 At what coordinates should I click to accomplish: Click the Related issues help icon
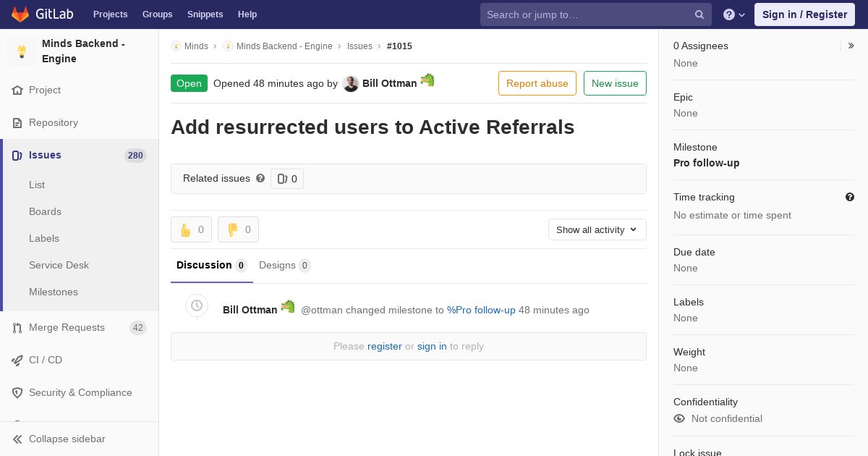pos(260,178)
